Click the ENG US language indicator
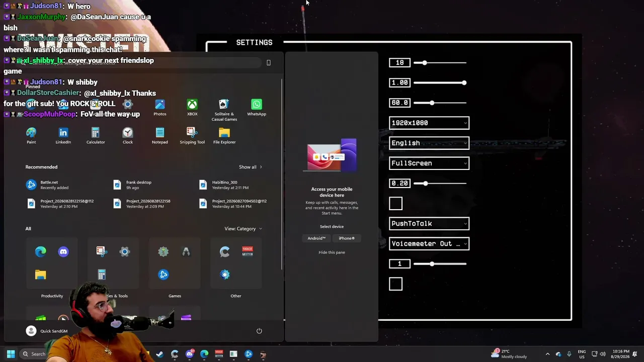The height and width of the screenshot is (362, 644). coord(582,354)
